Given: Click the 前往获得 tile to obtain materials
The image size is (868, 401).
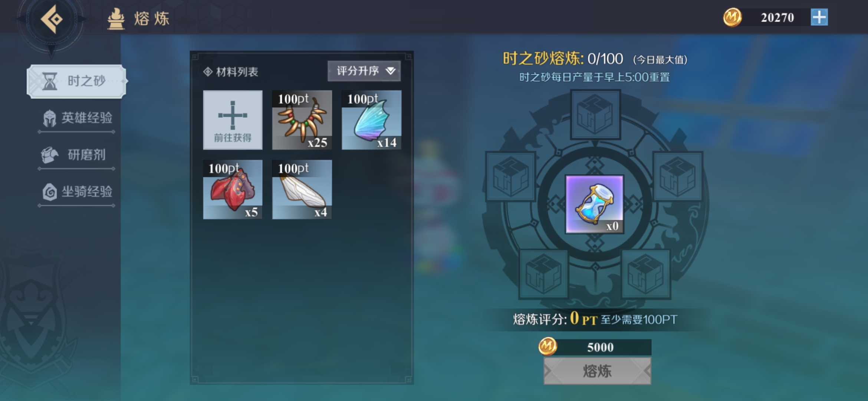Looking at the screenshot, I should (x=233, y=120).
